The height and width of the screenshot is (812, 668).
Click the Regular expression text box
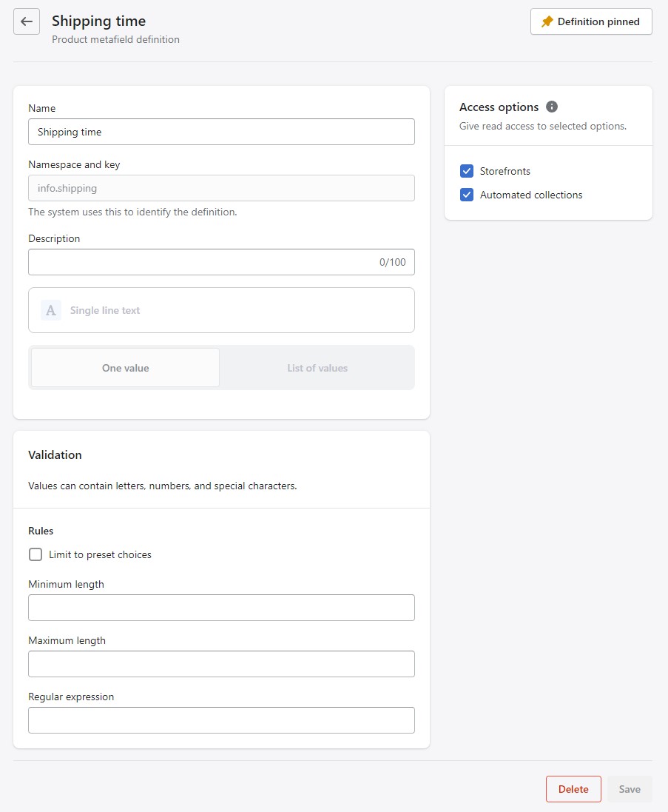coord(221,720)
